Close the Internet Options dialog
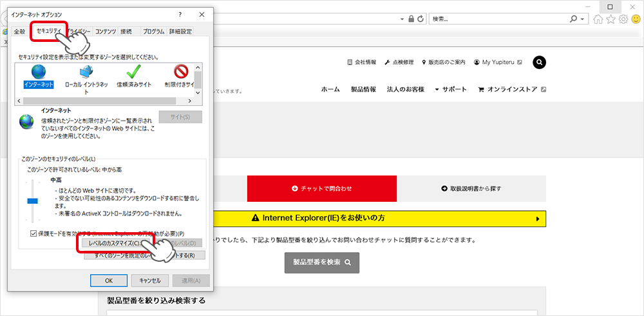Image resolution: width=644 pixels, height=316 pixels. 201,14
